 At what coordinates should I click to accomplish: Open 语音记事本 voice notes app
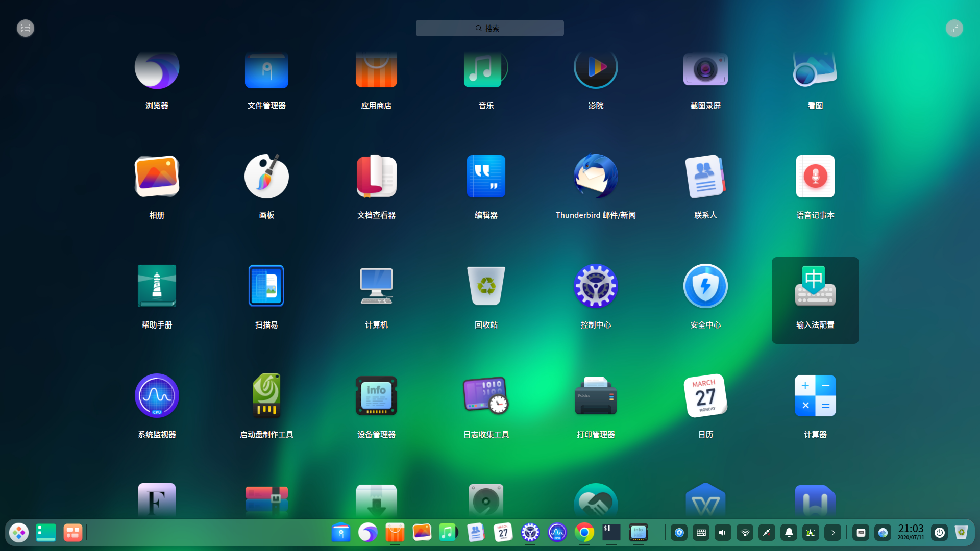coord(815,177)
